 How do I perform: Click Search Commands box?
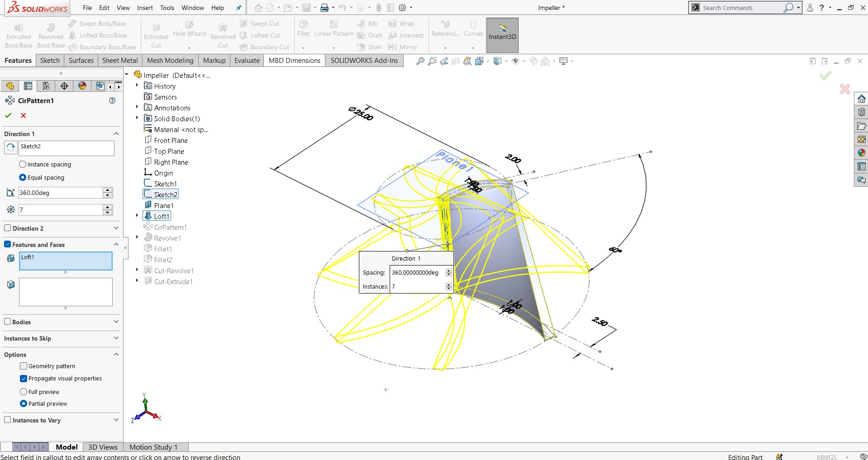click(742, 8)
